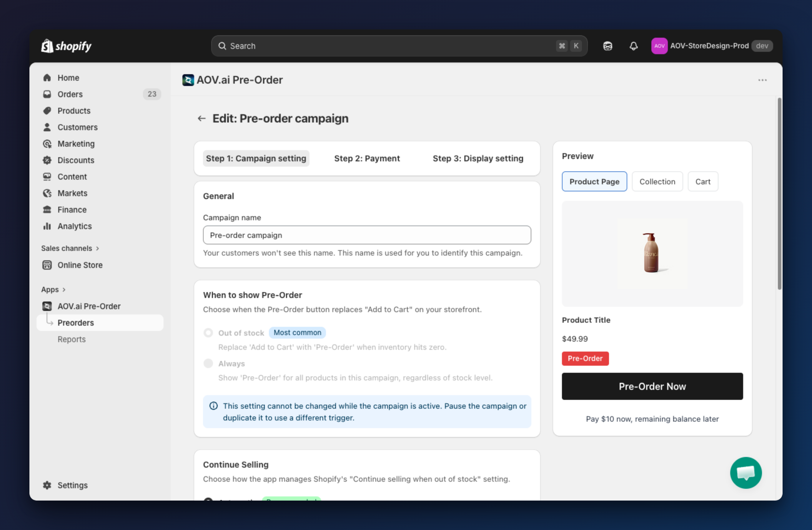
Task: Select the Cart preview tab
Action: click(703, 181)
